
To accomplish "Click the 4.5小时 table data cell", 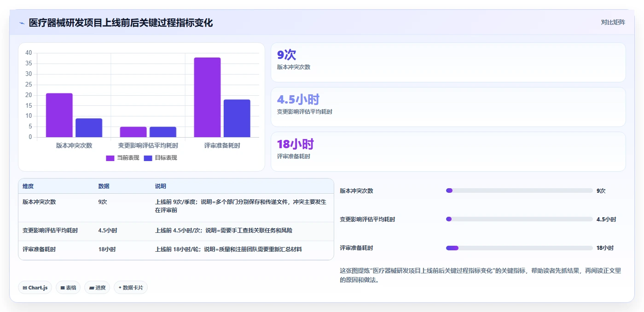I will click(107, 231).
